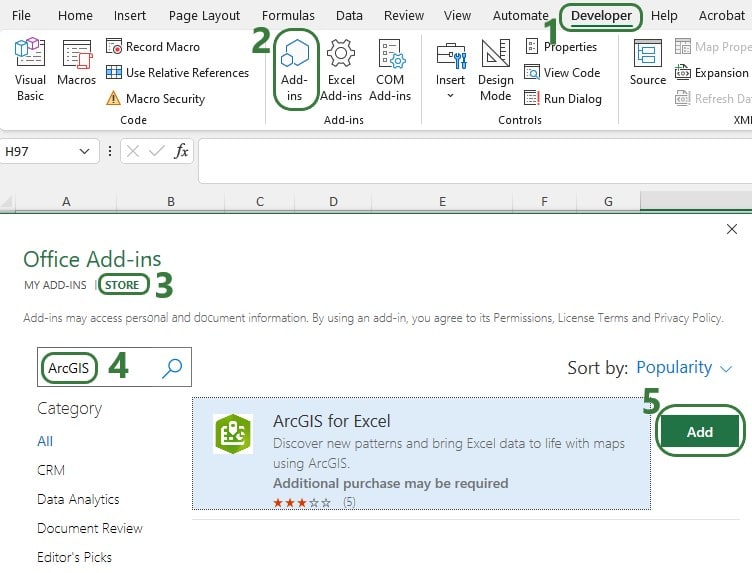The image size is (752, 573).
Task: Click the Add-ins button in ribbon
Action: (x=294, y=70)
